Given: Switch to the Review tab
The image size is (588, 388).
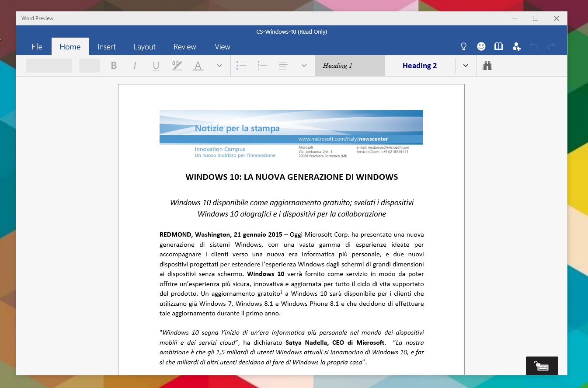Looking at the screenshot, I should (x=185, y=47).
